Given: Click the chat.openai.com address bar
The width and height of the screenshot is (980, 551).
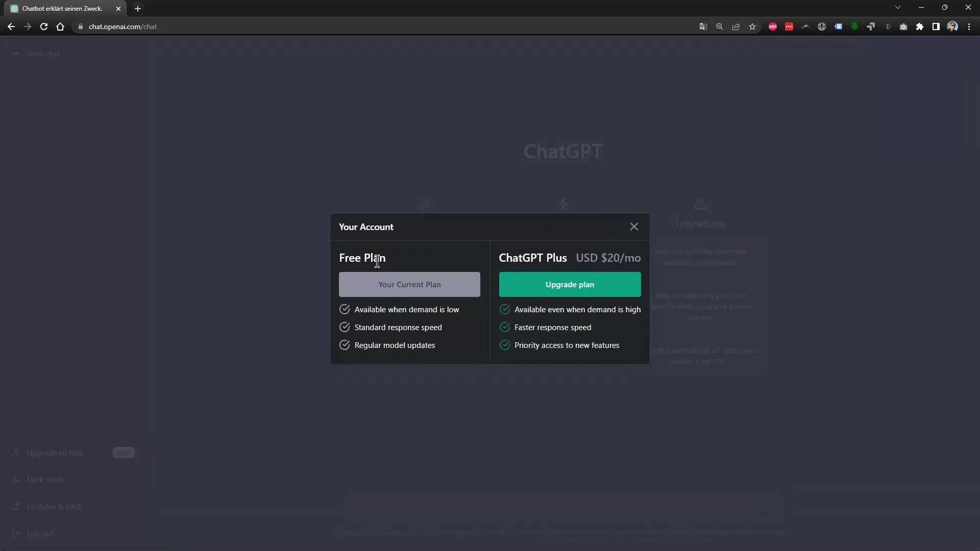Looking at the screenshot, I should 123,26.
